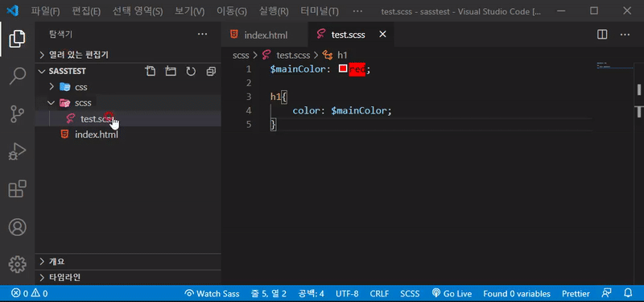This screenshot has height=302, width=644.
Task: Select test.scss in the file tree
Action: (128, 118)
